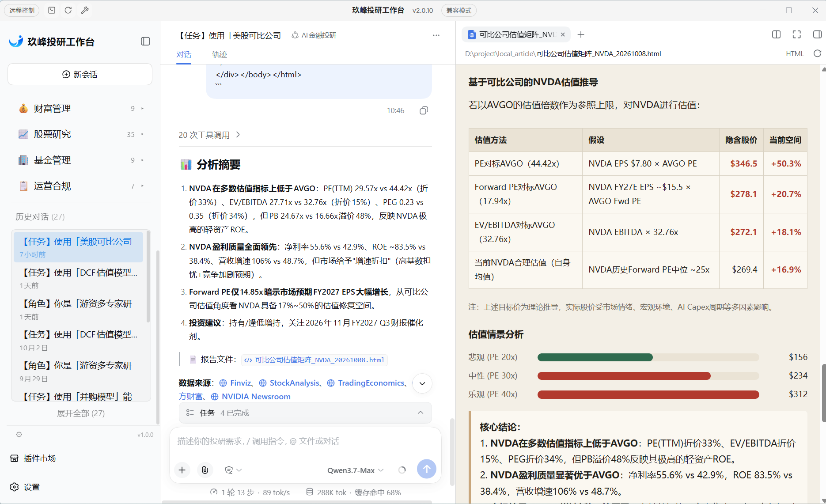This screenshot has width=826, height=504.
Task: Switch to the 轨迹 tab
Action: (219, 54)
